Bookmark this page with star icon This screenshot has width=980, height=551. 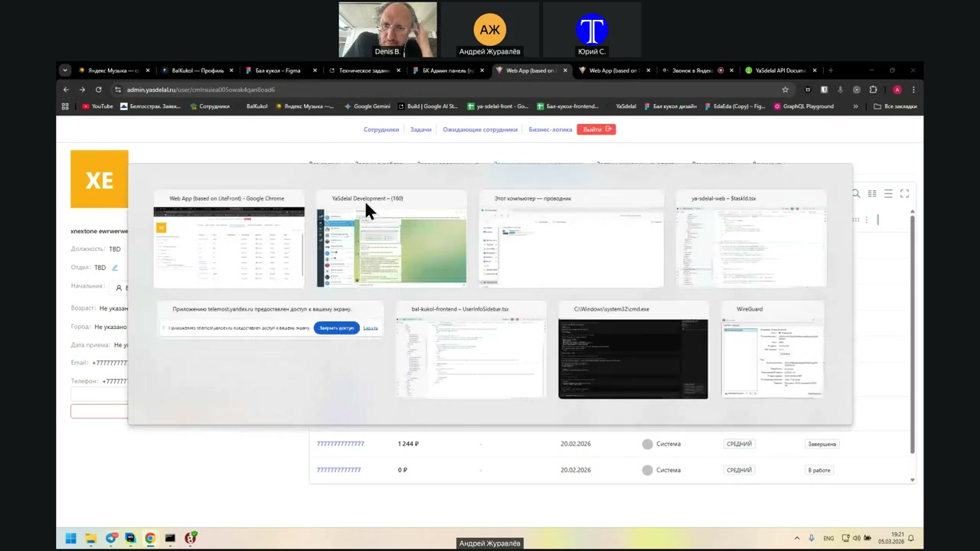click(785, 90)
